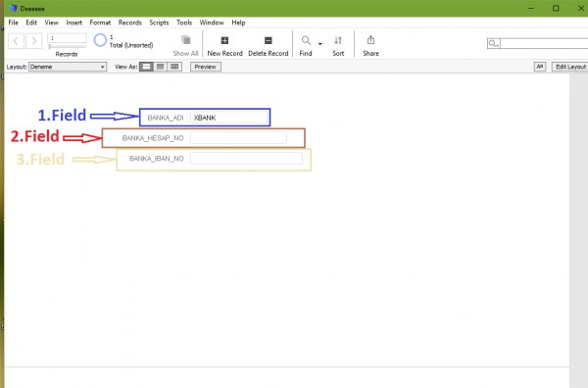Click the BANKA_HESAP_NO input field
This screenshot has height=388, width=588.
tap(238, 138)
